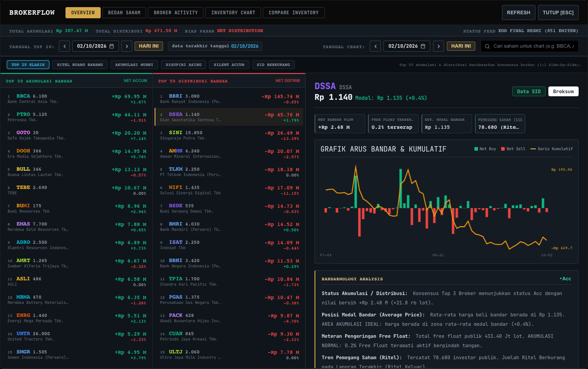Toggle the Disupiri Asing filter
This screenshot has height=369, width=588.
tap(184, 65)
